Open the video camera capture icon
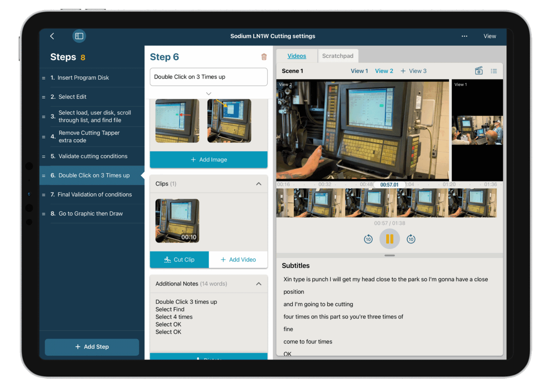Viewport: 544px width, 392px height. pyautogui.click(x=479, y=71)
